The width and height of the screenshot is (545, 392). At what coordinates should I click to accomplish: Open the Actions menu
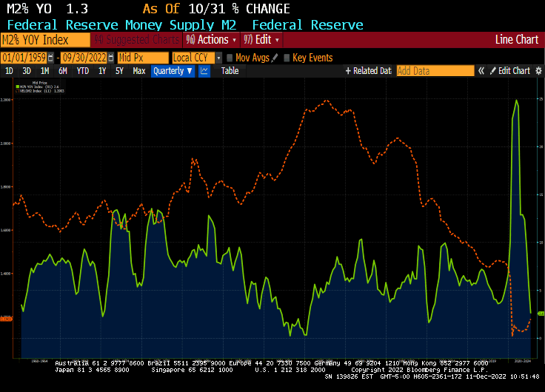point(212,39)
